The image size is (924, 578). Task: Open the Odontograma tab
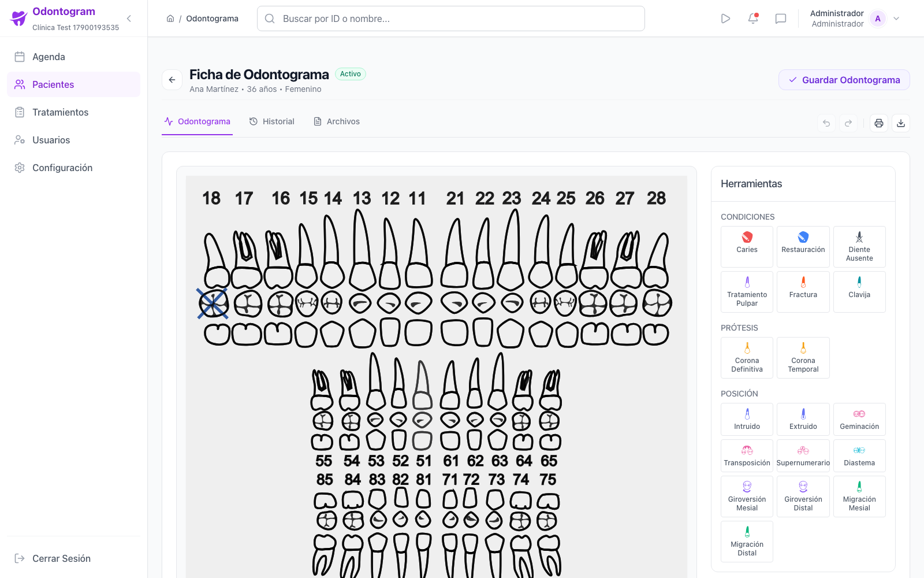[197, 121]
